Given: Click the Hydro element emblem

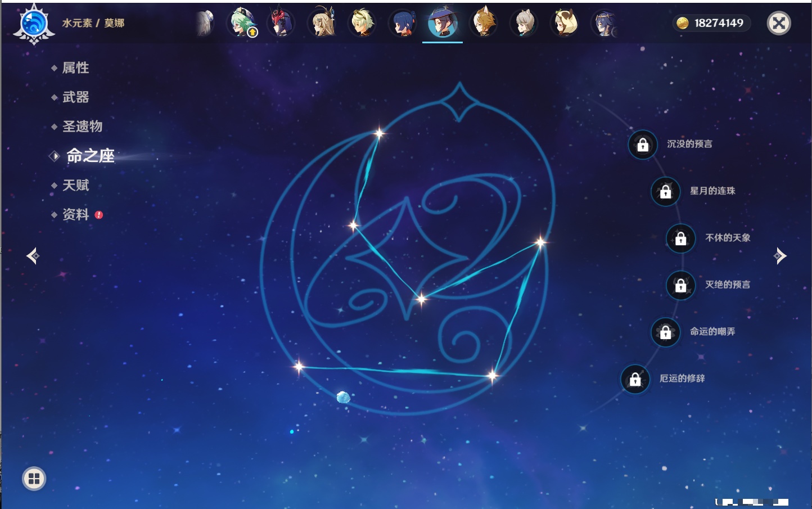Looking at the screenshot, I should [x=34, y=24].
